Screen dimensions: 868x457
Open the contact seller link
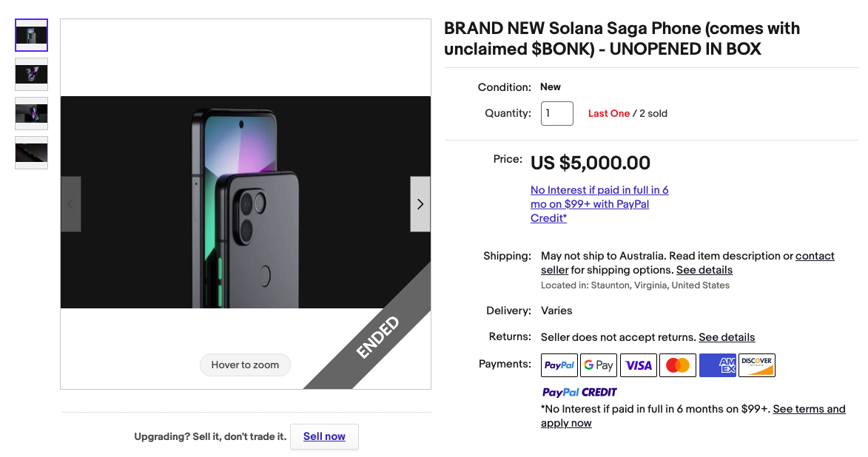tap(815, 255)
